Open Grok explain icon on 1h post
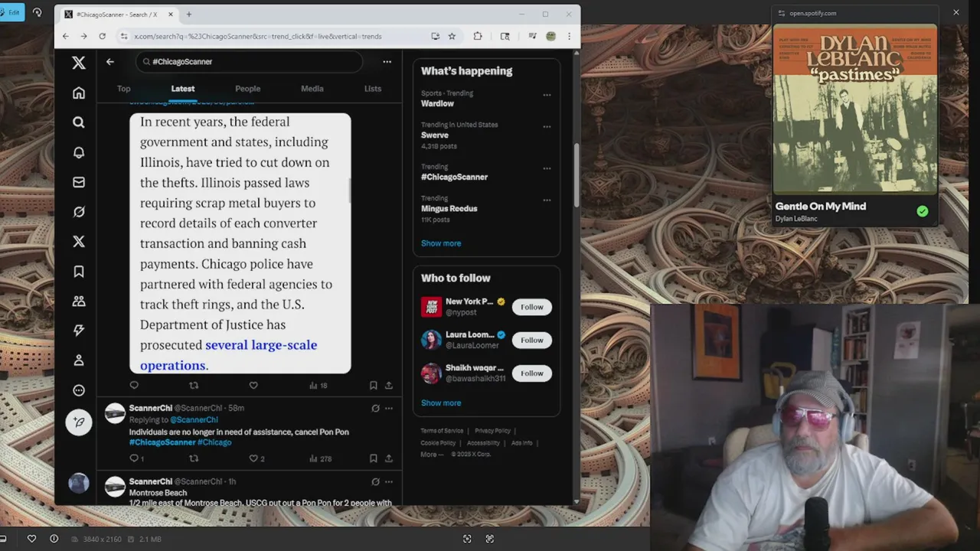The image size is (980, 551). (x=375, y=481)
